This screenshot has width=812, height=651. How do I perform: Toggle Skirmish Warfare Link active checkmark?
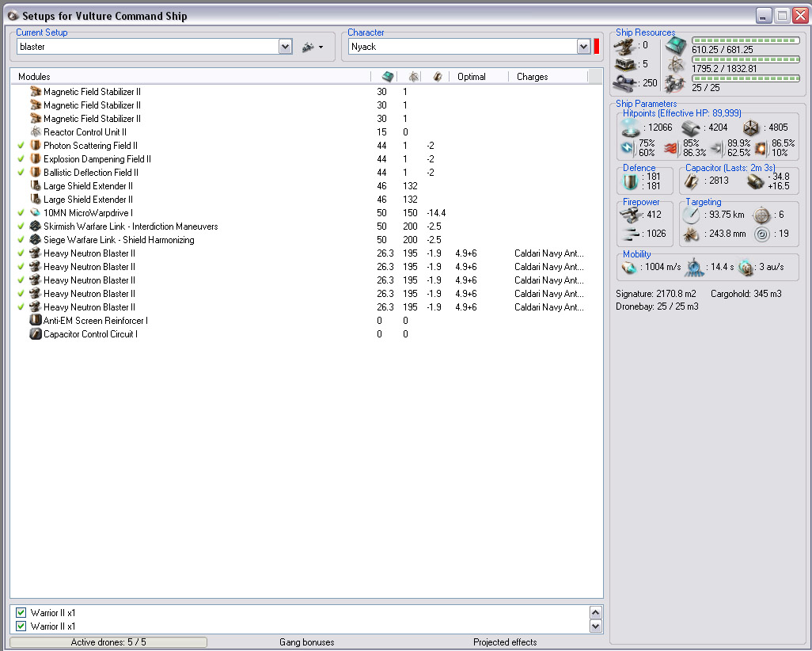pyautogui.click(x=21, y=227)
